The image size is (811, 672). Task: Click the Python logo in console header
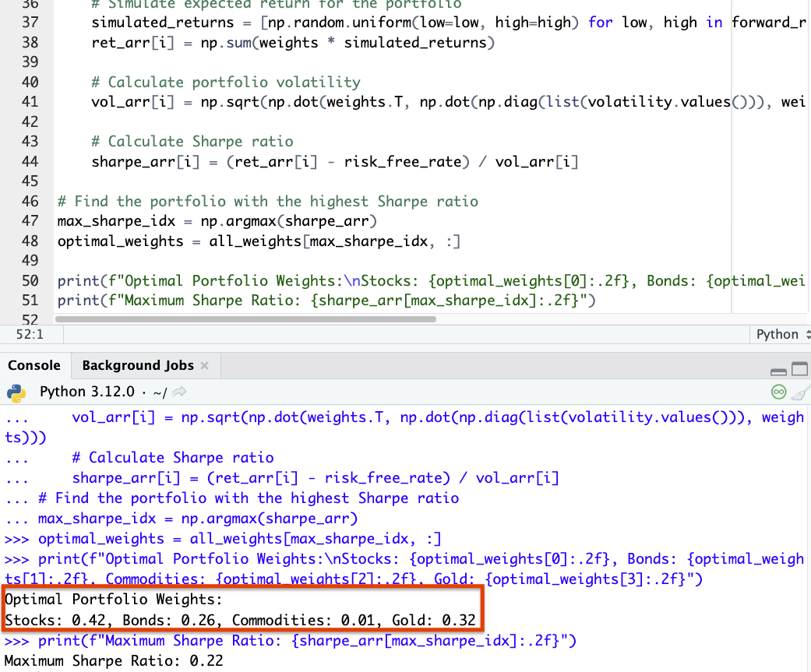click(16, 393)
